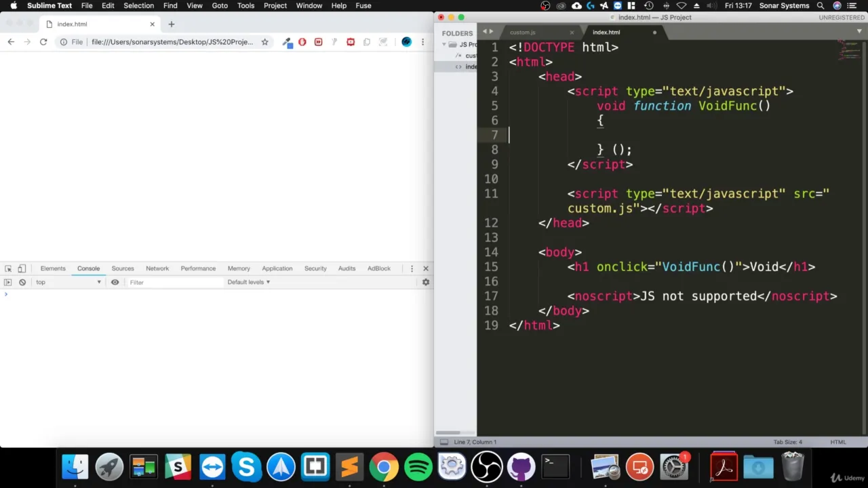The height and width of the screenshot is (488, 868).
Task: Open TeamViewer from the Dock
Action: coord(212,467)
